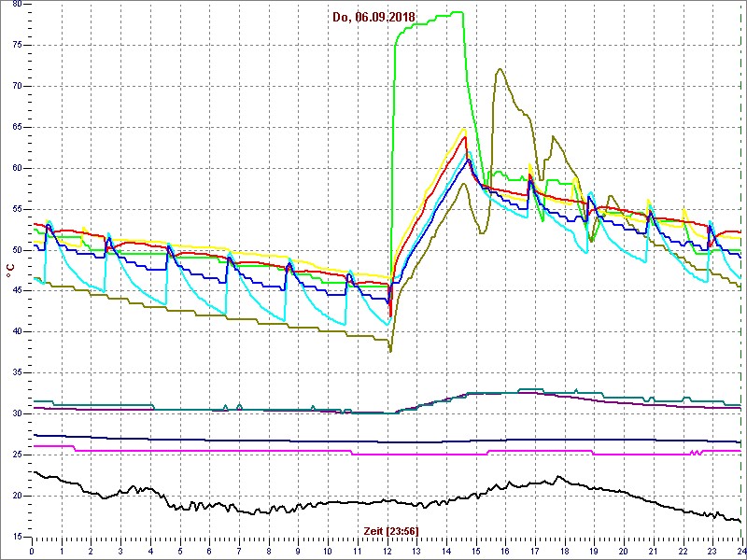Screen dimensions: 747x560
Task: Select the 65 value on temperature axis
Action: tap(16, 127)
